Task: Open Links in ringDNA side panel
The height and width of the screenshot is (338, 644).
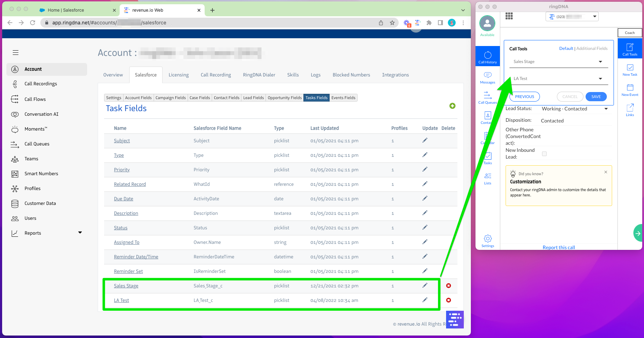Action: click(630, 110)
